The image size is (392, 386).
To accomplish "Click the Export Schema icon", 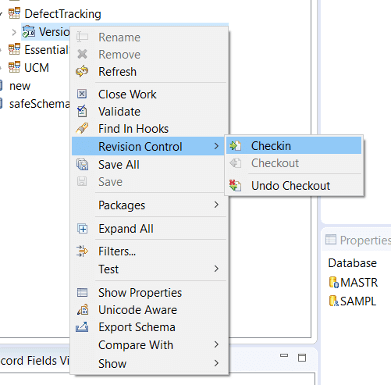I will coord(82,327).
